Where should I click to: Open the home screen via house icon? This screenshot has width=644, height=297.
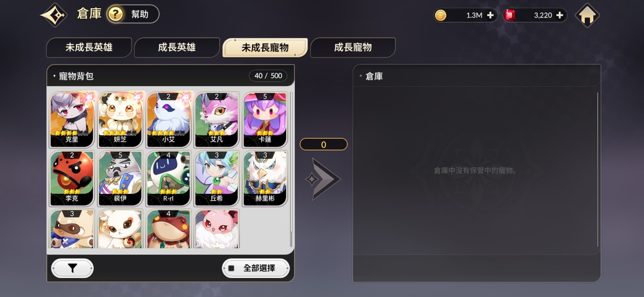pos(587,15)
